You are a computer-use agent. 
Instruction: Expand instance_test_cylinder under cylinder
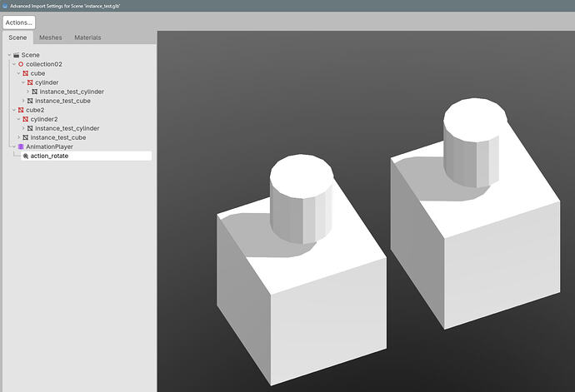[x=27, y=92]
